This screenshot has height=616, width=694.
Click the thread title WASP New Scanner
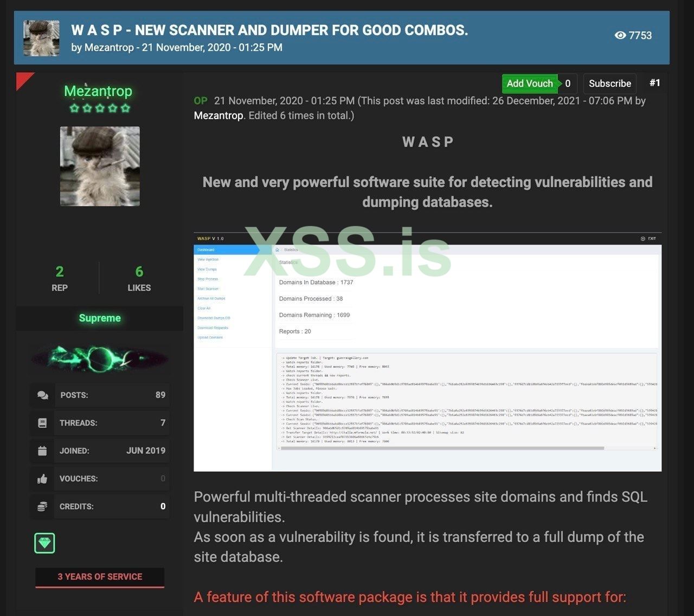(x=269, y=30)
